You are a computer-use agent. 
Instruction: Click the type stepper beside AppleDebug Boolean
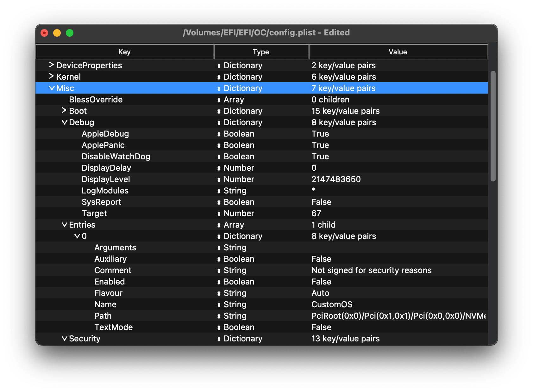point(219,134)
